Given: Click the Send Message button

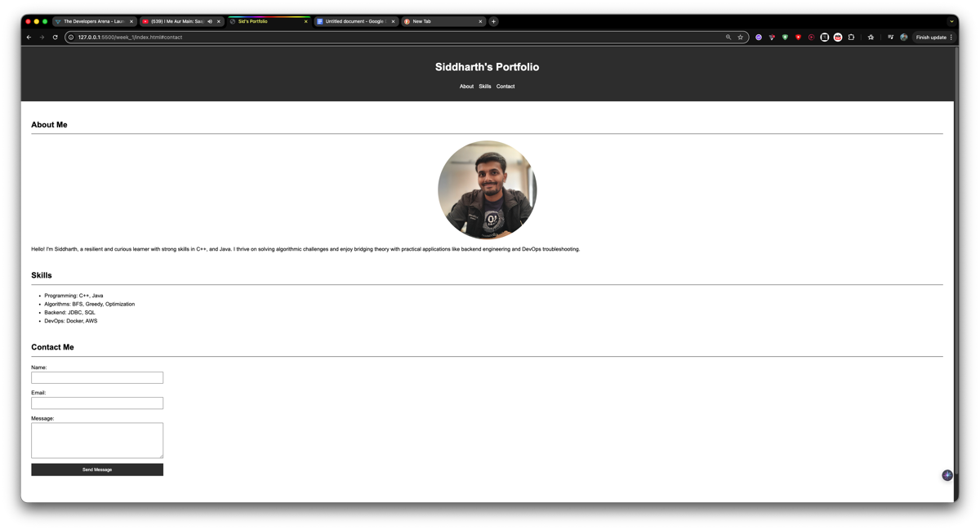Looking at the screenshot, I should [96, 470].
